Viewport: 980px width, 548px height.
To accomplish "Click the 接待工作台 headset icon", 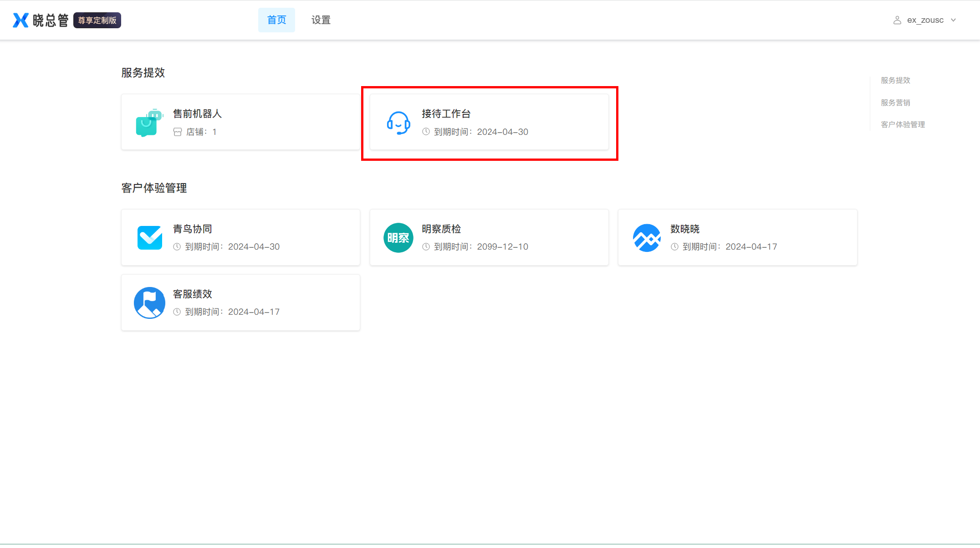I will 398,123.
